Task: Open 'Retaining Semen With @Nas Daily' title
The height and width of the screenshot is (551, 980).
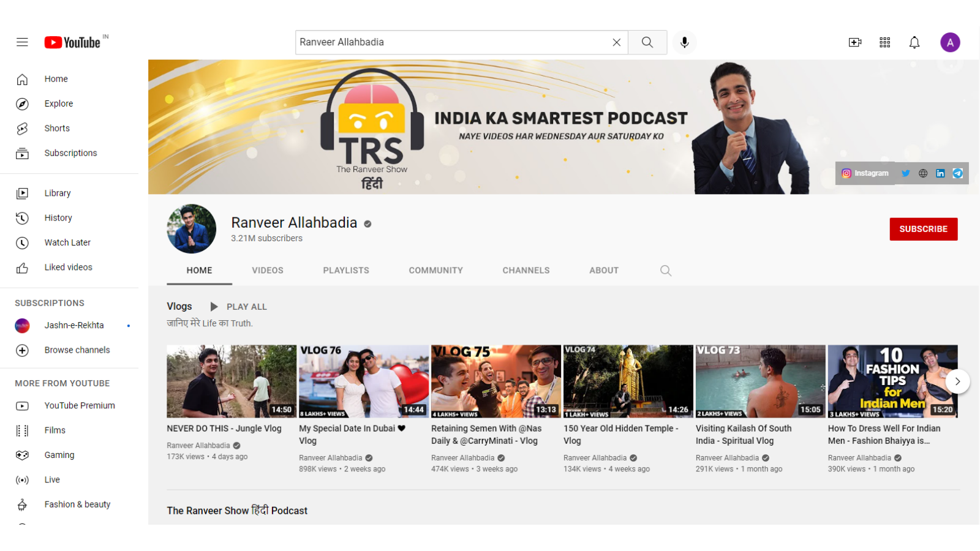Action: click(486, 435)
